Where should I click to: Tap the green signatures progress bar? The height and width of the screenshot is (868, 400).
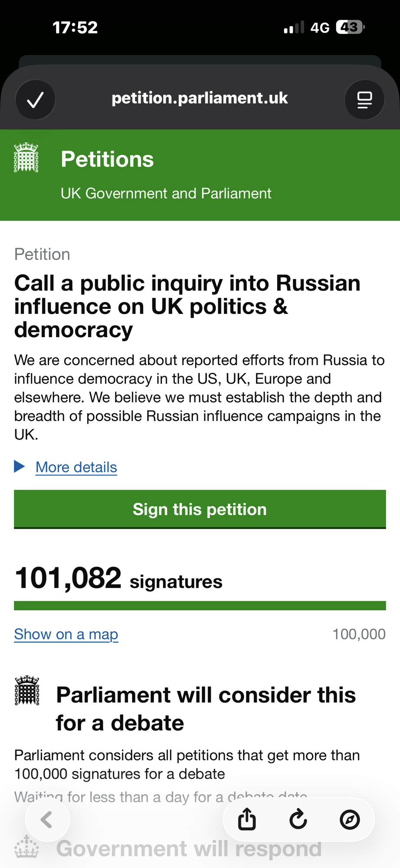tap(200, 606)
